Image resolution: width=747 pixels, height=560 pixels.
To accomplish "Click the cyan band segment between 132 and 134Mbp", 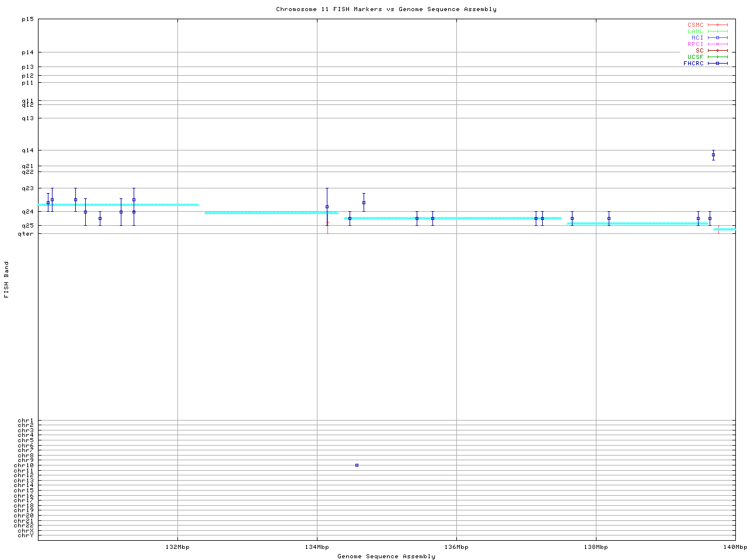I will (271, 213).
